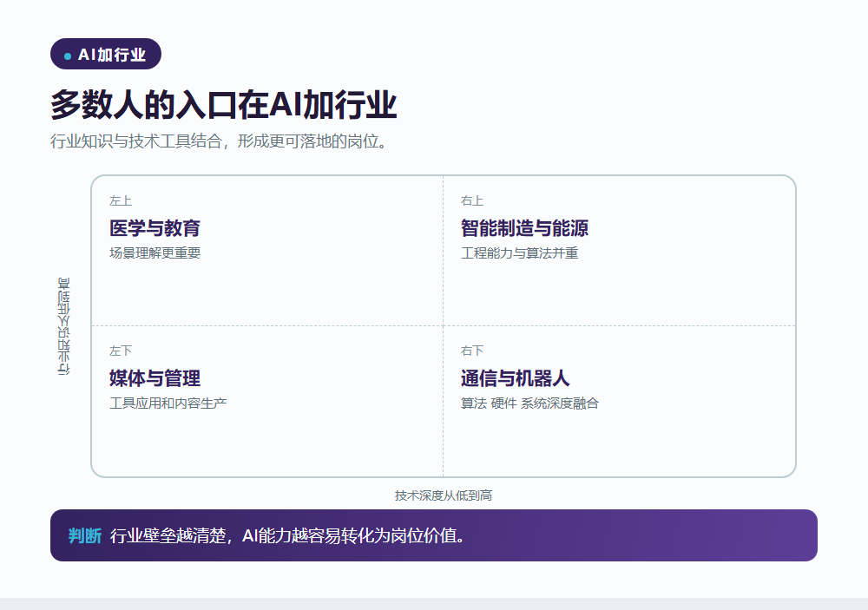Viewport: 868px width, 610px height.
Task: Click the cyan 判断 label in banner
Action: [x=85, y=535]
